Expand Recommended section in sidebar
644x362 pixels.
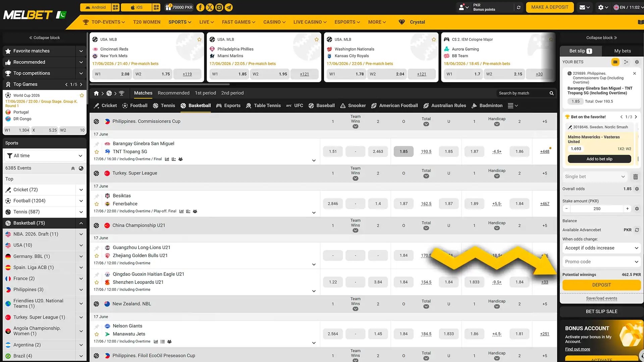point(81,62)
